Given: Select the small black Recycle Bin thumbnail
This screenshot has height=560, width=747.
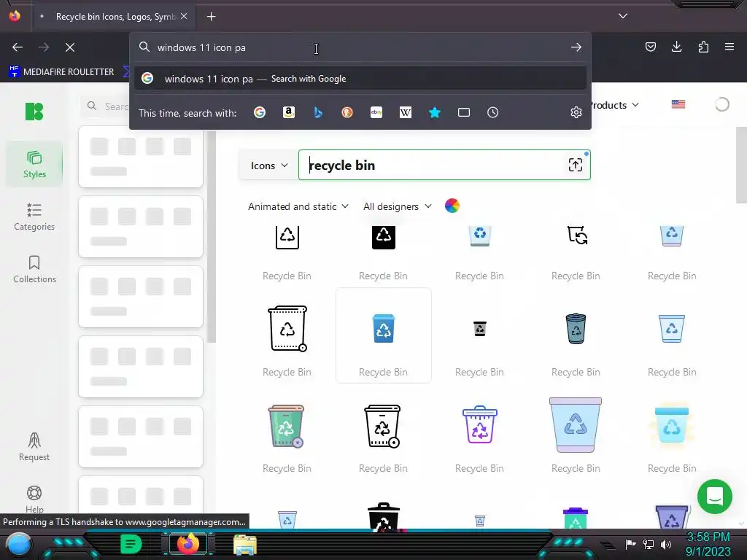Looking at the screenshot, I should click(480, 329).
